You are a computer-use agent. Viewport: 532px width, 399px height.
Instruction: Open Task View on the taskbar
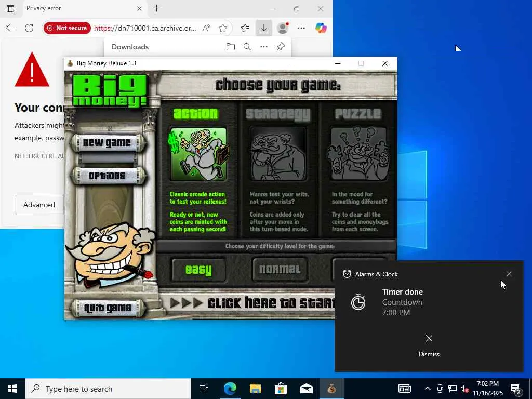point(204,389)
